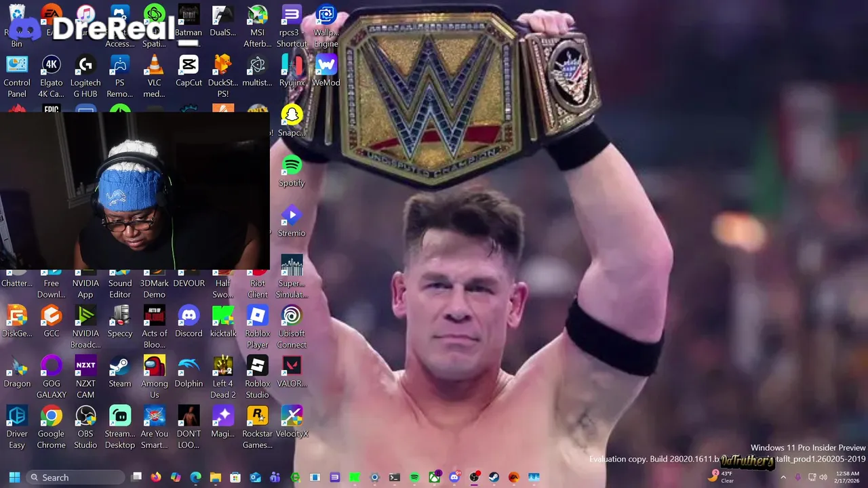Open the volume control tray icon

click(823, 477)
